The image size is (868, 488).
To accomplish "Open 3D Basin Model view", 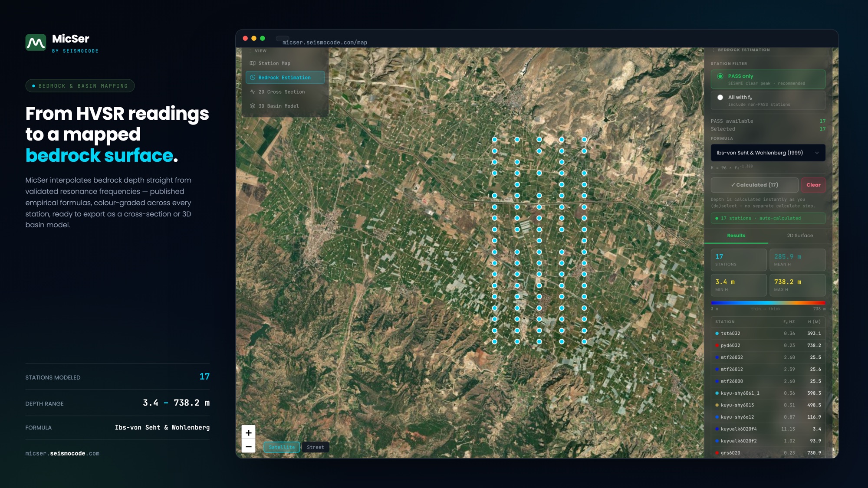I will coord(285,106).
